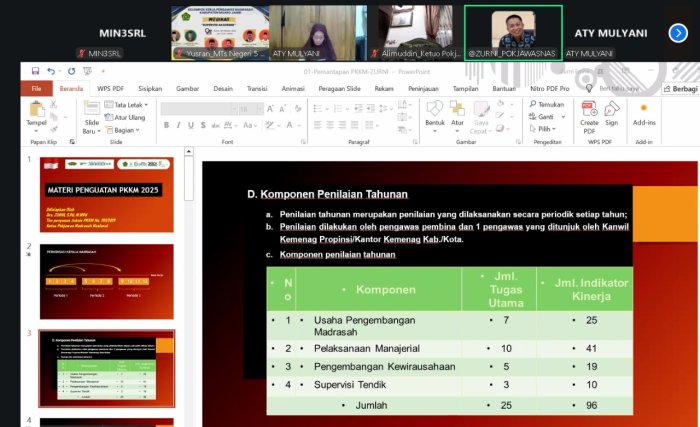Click the increase indent icon
The width and height of the screenshot is (700, 427).
point(371,109)
